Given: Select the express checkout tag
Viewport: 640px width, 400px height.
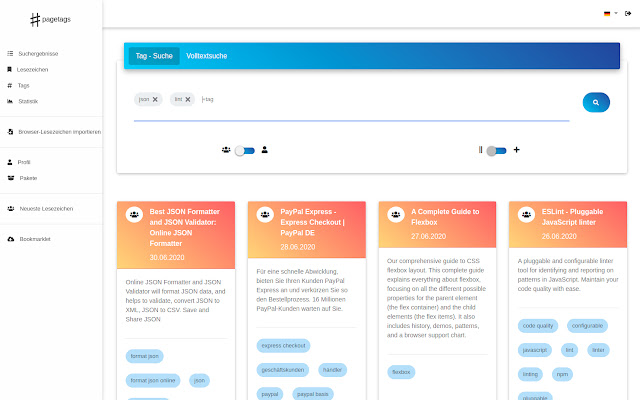Looking at the screenshot, I should pyautogui.click(x=283, y=346).
